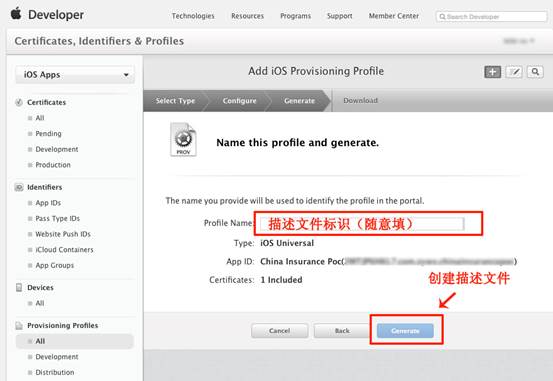Open the blurred account menu
The image size is (553, 381).
[x=519, y=41]
